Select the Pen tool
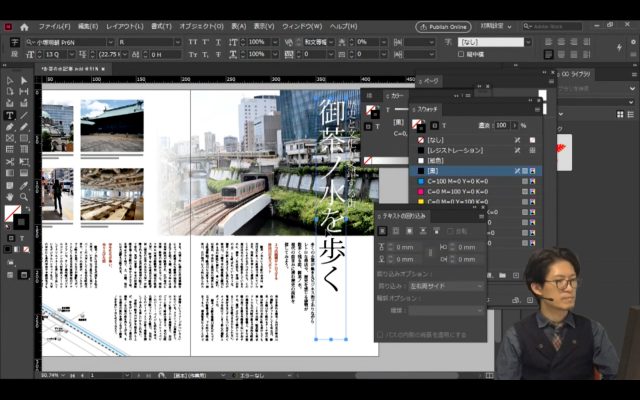 tap(10, 127)
